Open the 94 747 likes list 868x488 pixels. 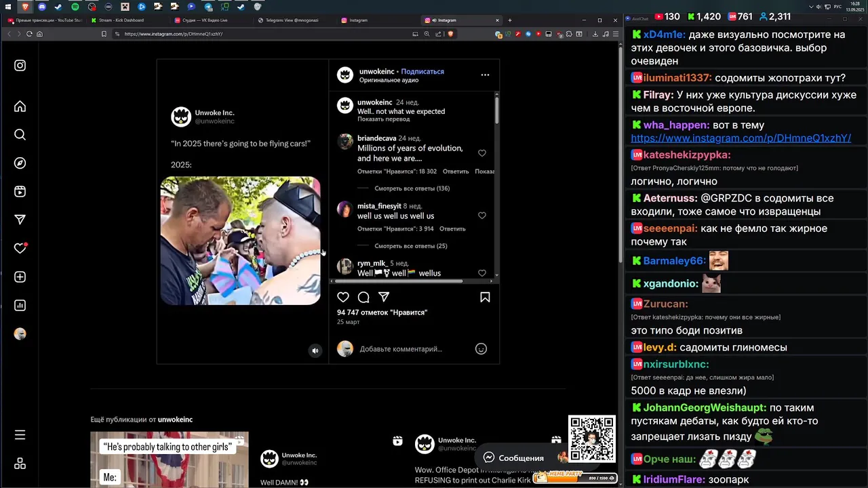tap(382, 312)
